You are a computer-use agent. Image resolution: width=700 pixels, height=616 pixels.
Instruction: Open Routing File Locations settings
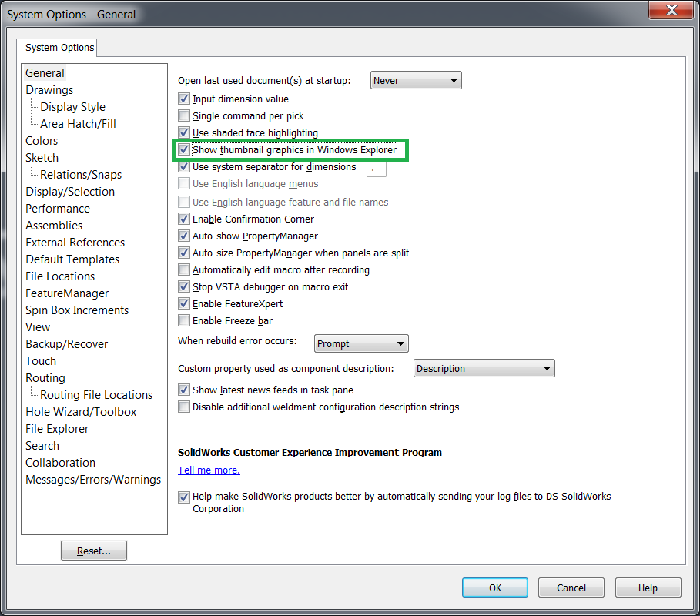tap(96, 395)
